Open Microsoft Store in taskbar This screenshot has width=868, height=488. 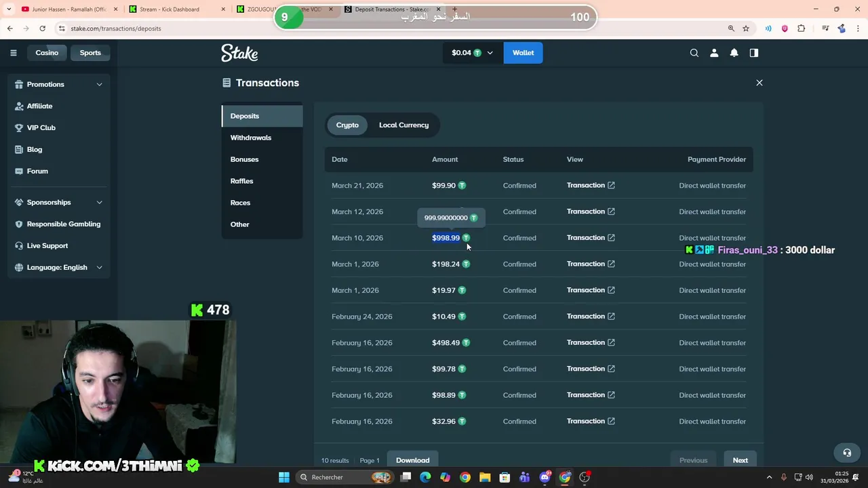click(505, 477)
